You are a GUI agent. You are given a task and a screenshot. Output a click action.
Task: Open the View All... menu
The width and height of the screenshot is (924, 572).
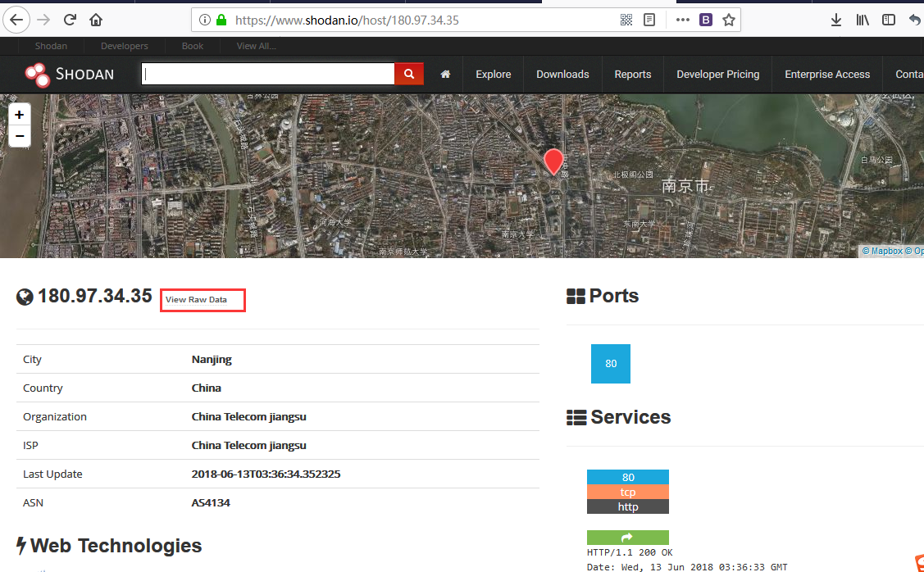click(256, 46)
